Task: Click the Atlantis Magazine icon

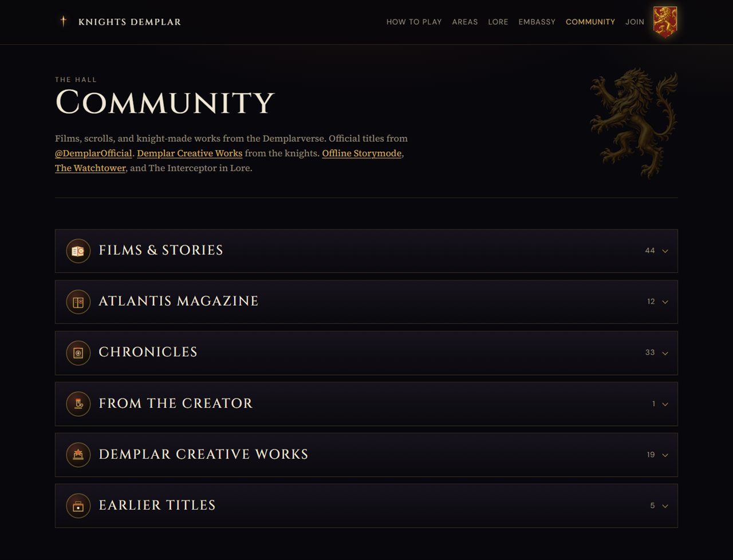Action: [78, 302]
